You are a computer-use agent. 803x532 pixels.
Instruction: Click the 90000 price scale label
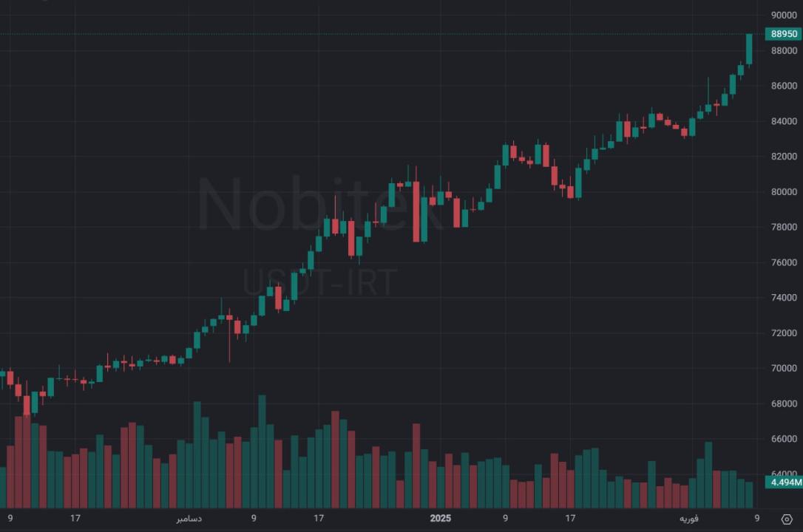coord(783,16)
